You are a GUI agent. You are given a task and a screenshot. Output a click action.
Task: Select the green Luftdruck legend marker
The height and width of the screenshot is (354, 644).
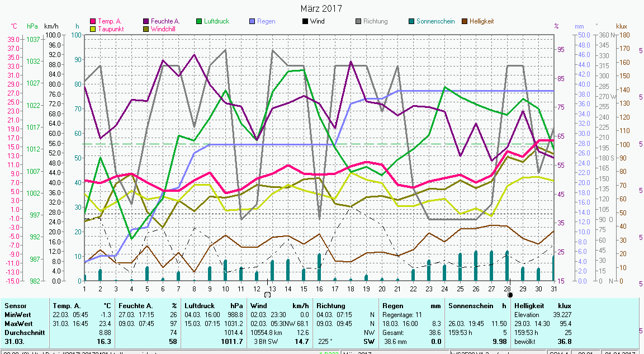coord(199,21)
